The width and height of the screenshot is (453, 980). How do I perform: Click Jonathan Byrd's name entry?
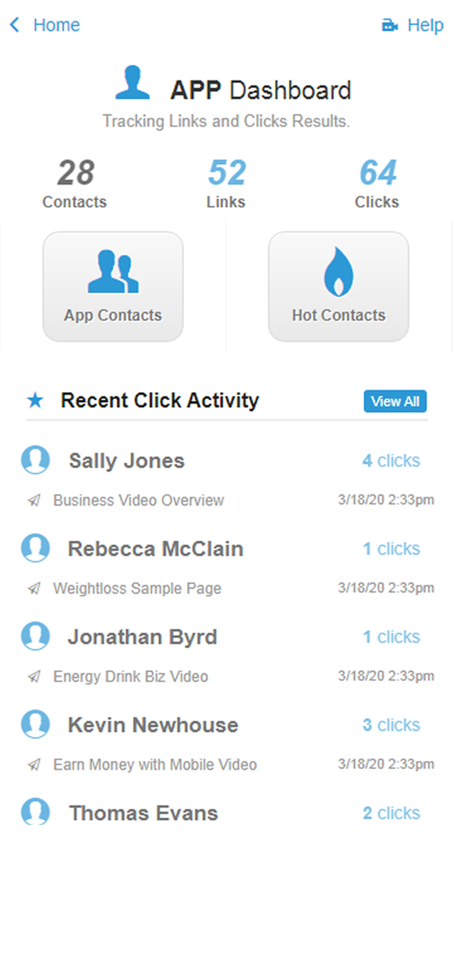(142, 636)
